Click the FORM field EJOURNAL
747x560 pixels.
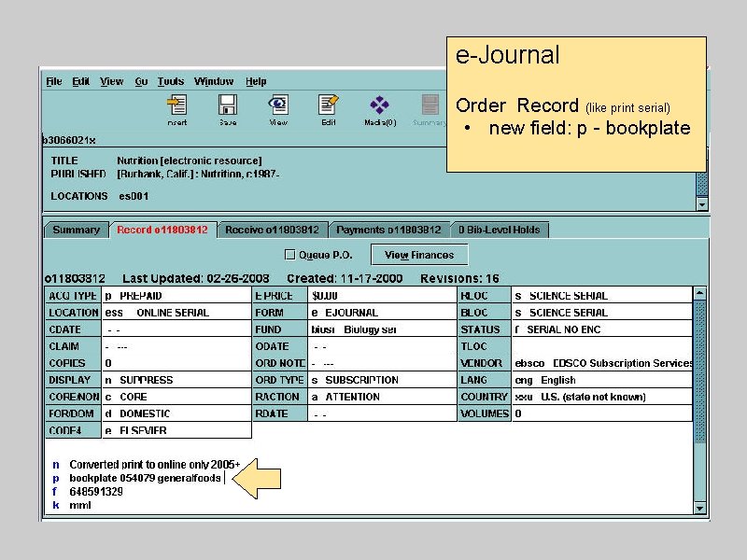point(382,313)
